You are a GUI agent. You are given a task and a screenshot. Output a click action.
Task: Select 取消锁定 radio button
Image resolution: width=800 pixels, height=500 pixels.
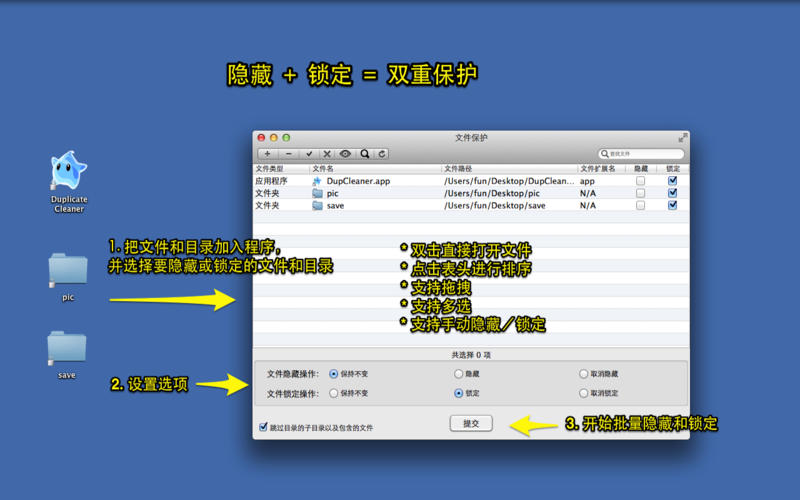tap(584, 393)
